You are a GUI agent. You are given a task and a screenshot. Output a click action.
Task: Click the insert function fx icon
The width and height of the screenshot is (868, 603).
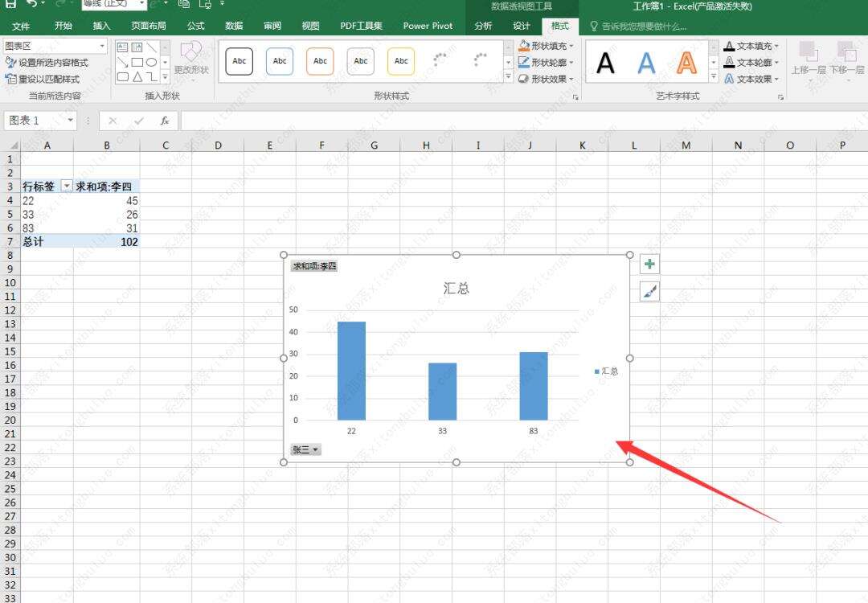point(164,121)
